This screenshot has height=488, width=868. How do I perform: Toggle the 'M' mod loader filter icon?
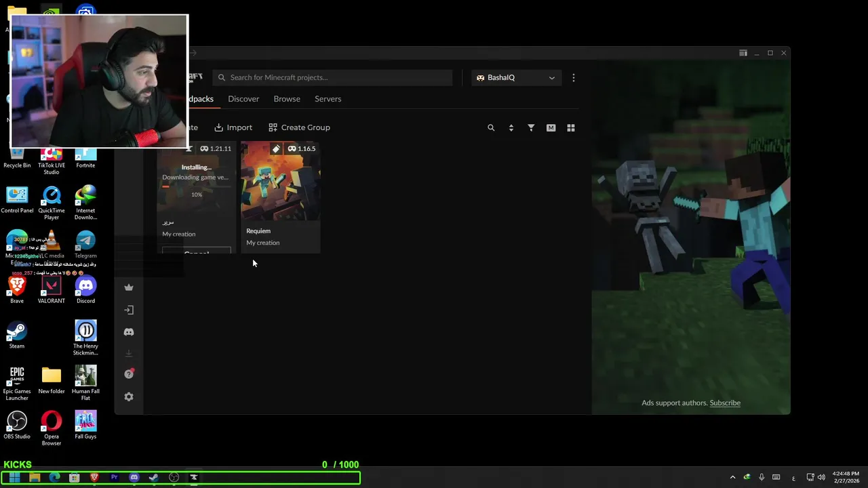click(x=551, y=127)
